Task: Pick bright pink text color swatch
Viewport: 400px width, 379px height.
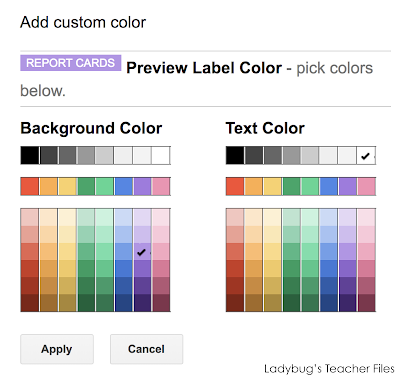Action: coord(366,186)
